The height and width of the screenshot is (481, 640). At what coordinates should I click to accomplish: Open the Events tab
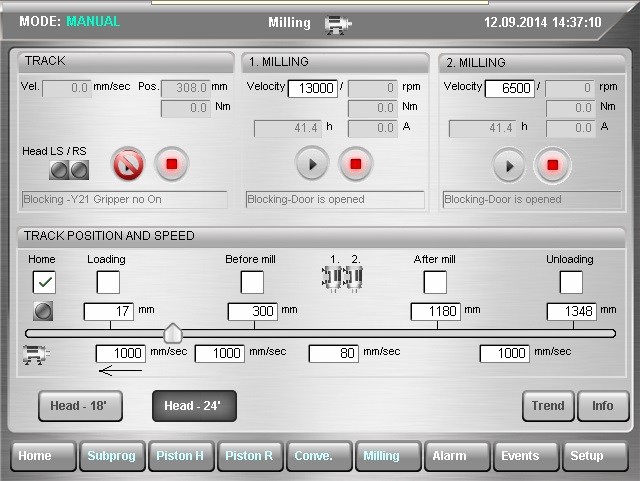click(x=526, y=456)
